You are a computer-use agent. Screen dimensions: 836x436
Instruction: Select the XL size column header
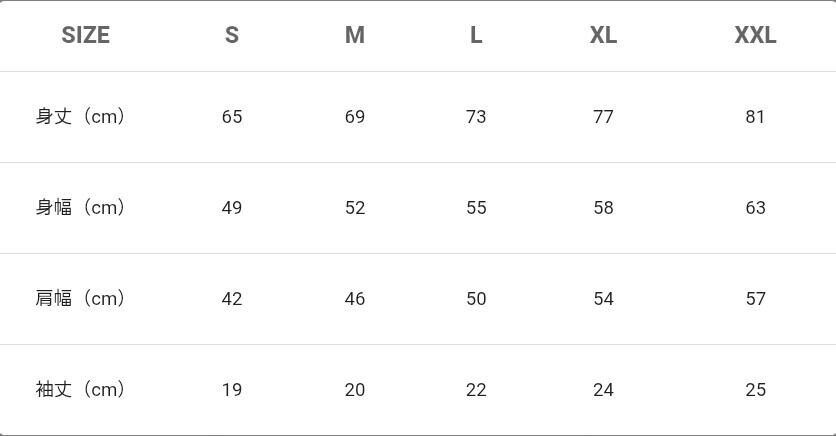pyautogui.click(x=603, y=35)
